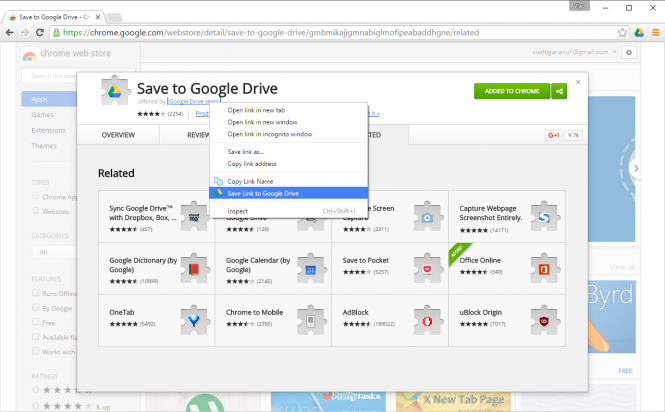Viewport: 665px width, 412px height.
Task: Open Chrome hamburger menu
Action: (x=656, y=33)
